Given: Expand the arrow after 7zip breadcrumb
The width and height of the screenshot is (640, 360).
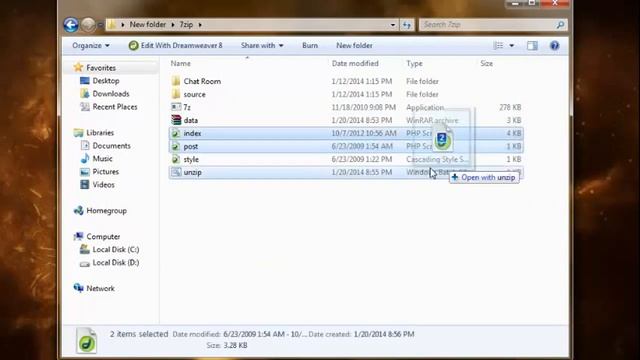Looking at the screenshot, I should point(200,24).
